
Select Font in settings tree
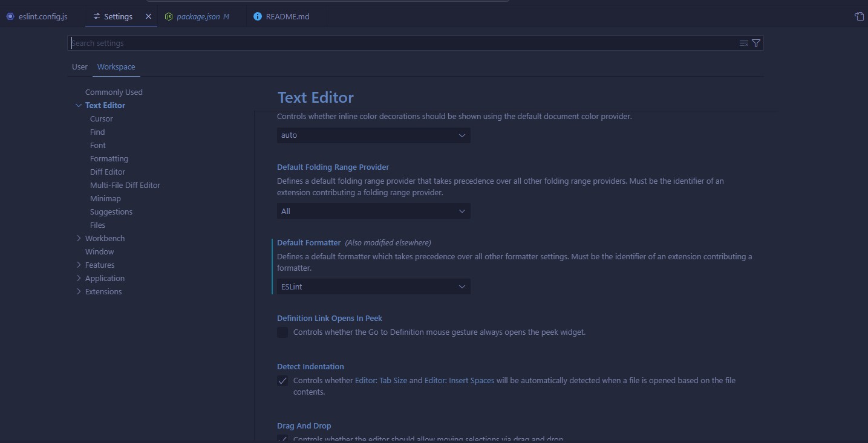pyautogui.click(x=98, y=145)
